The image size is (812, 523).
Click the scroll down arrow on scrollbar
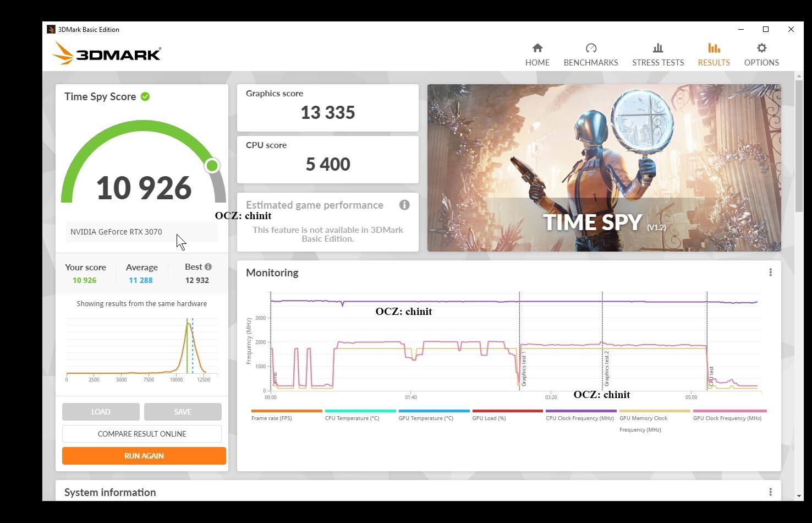(799, 496)
